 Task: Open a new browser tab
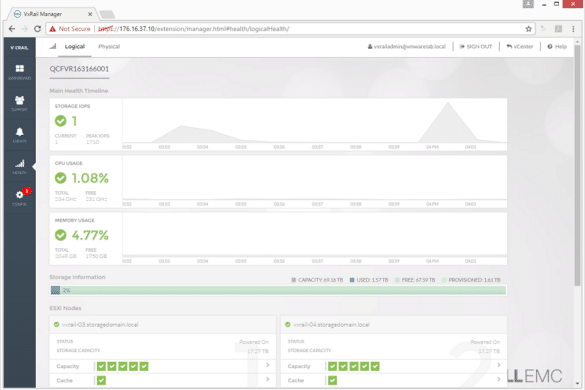107,15
